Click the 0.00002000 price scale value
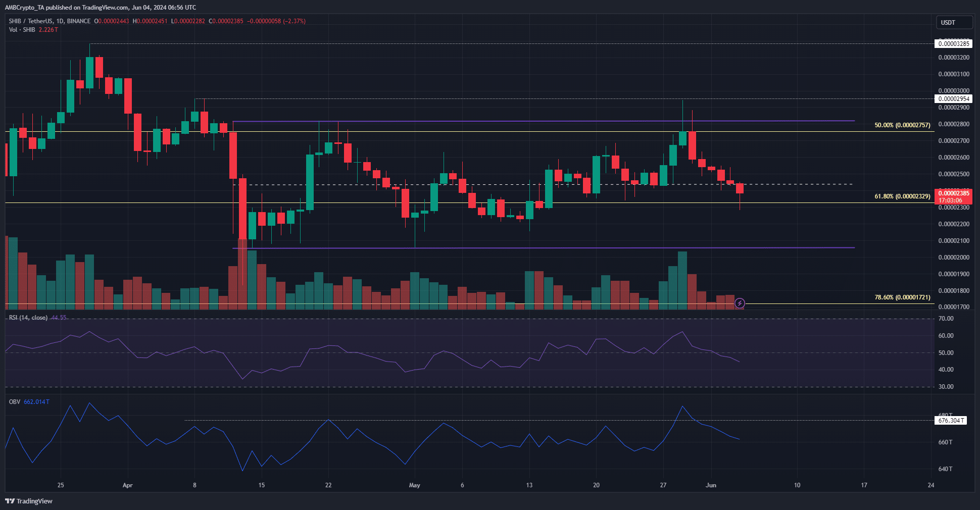 coord(954,258)
